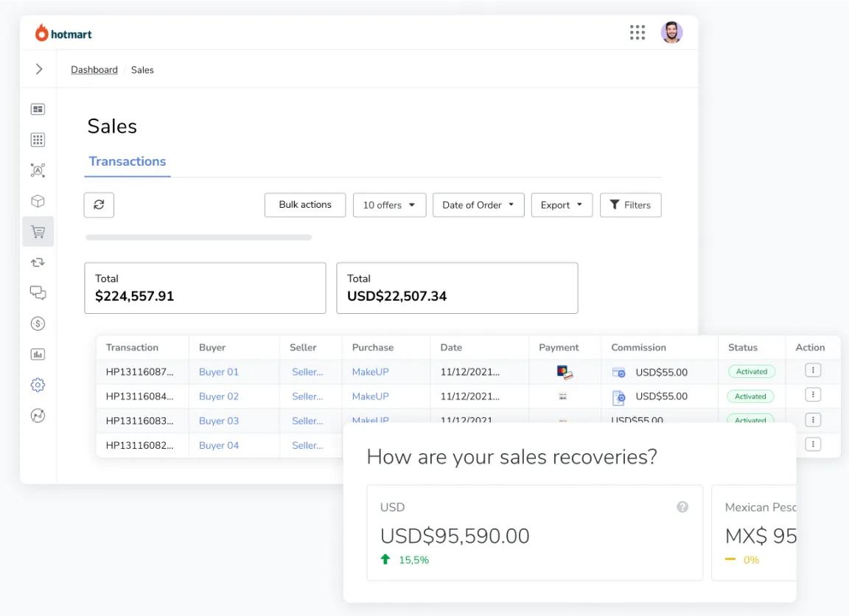
Task: Open the Date of Order dropdown
Action: tap(478, 205)
